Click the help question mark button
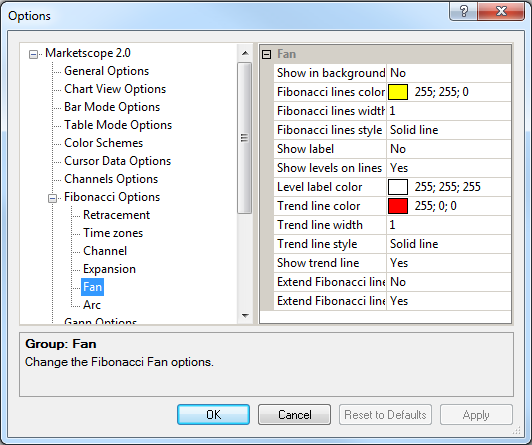Viewport: 532px width, 445px height. [x=463, y=12]
